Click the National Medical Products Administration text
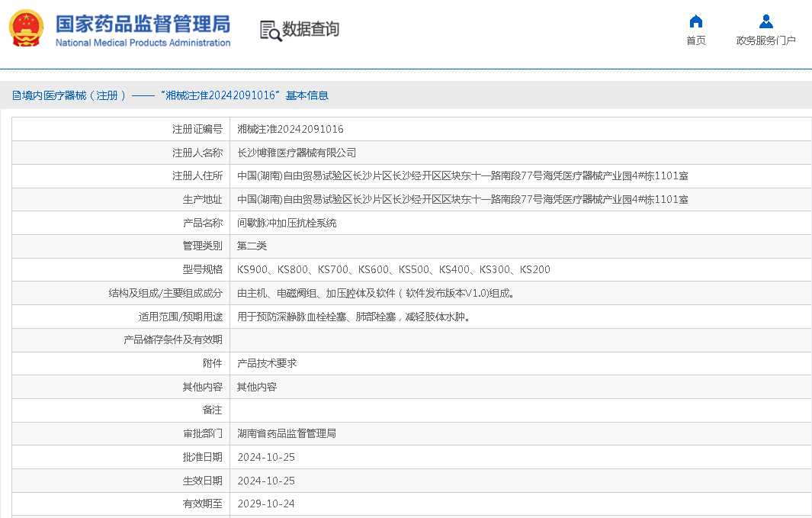Screen dimensions: 812x518 pos(143,43)
